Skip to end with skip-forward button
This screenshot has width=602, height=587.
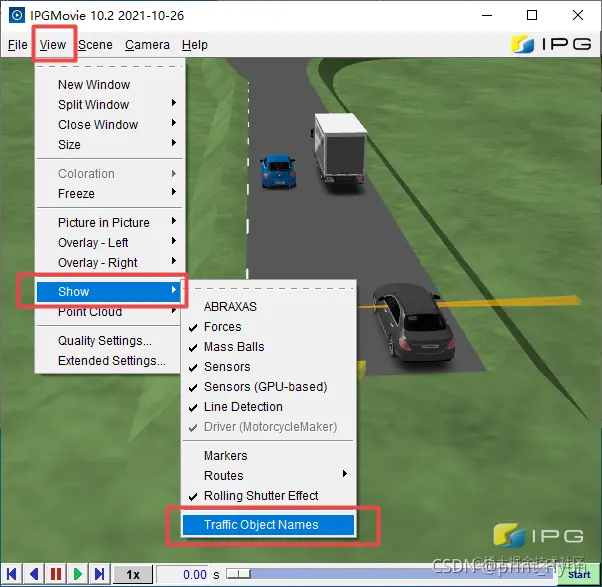coord(100,574)
